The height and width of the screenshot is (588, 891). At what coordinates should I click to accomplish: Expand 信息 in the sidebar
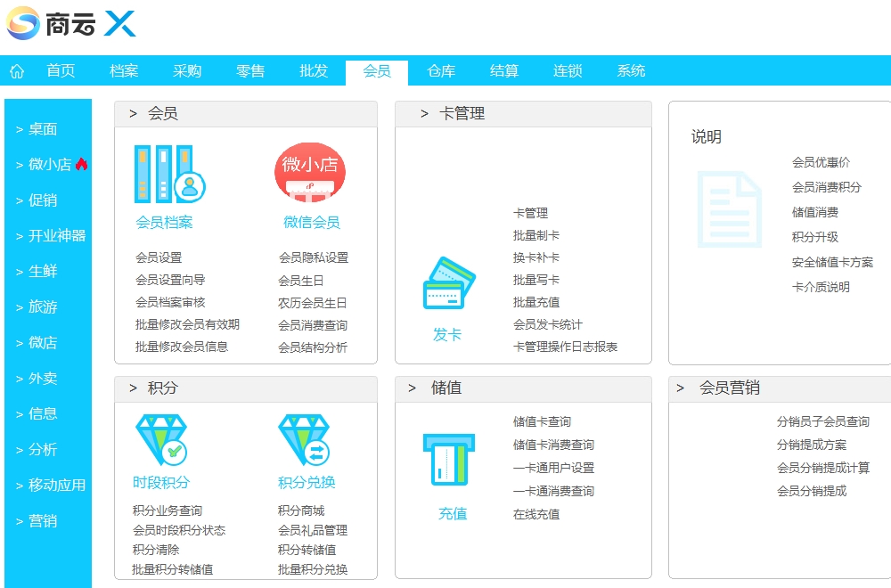click(37, 413)
